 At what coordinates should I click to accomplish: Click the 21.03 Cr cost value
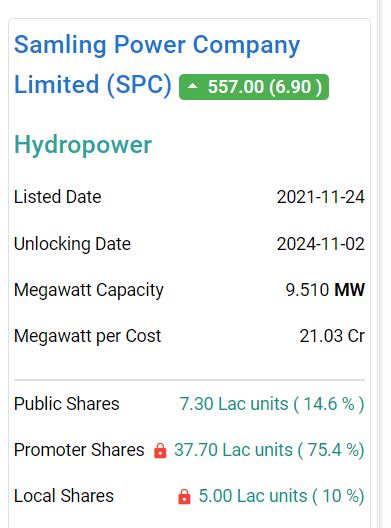332,336
